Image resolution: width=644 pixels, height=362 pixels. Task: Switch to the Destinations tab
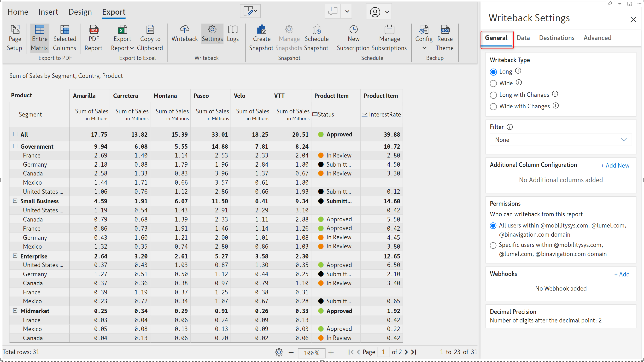pos(556,38)
